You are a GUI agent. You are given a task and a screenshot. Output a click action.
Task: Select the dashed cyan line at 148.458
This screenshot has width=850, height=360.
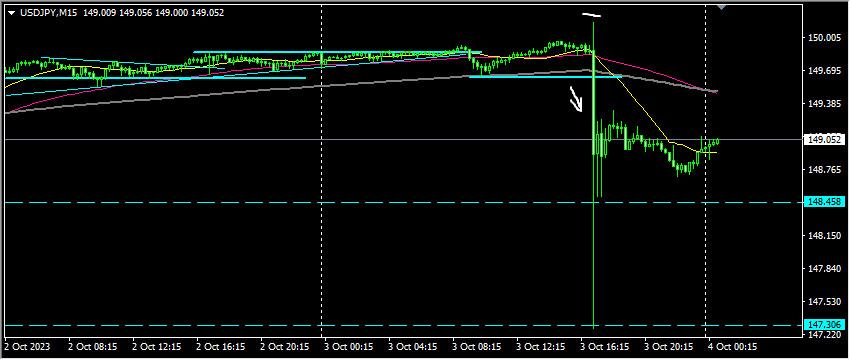(x=401, y=203)
